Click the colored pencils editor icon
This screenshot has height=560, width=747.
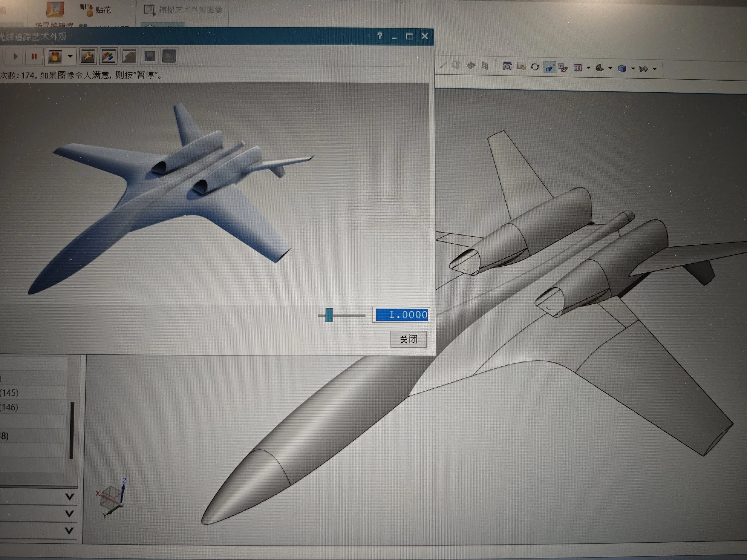(108, 56)
